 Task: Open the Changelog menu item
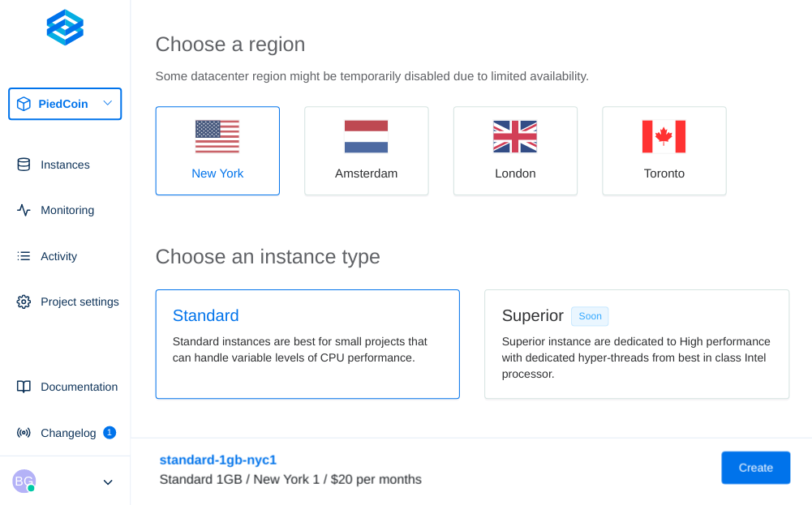(68, 433)
